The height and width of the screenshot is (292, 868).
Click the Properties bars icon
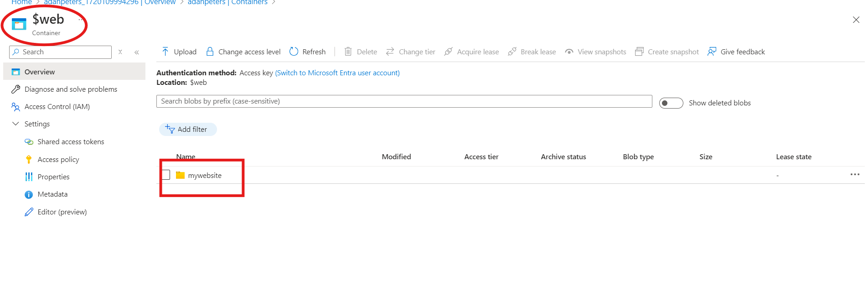pos(29,177)
